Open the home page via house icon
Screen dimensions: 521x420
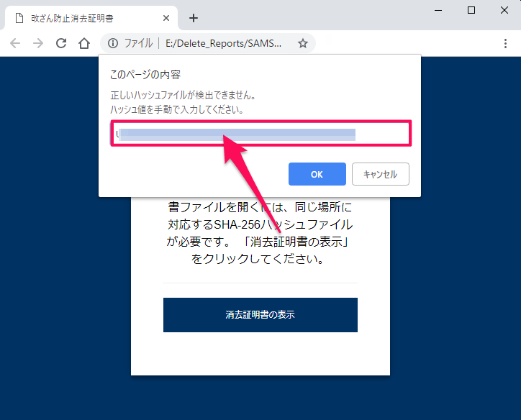(84, 43)
